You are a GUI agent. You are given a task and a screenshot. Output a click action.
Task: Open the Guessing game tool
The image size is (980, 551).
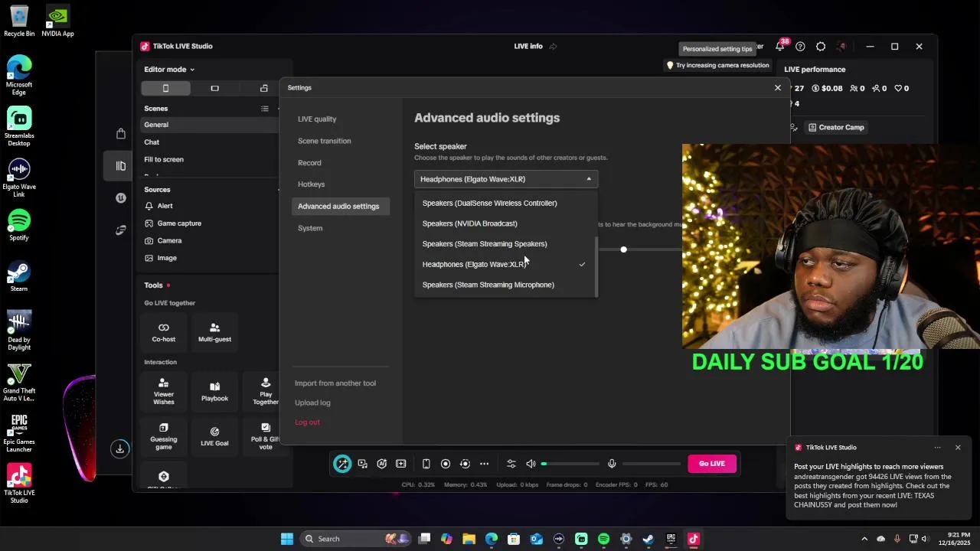click(163, 436)
